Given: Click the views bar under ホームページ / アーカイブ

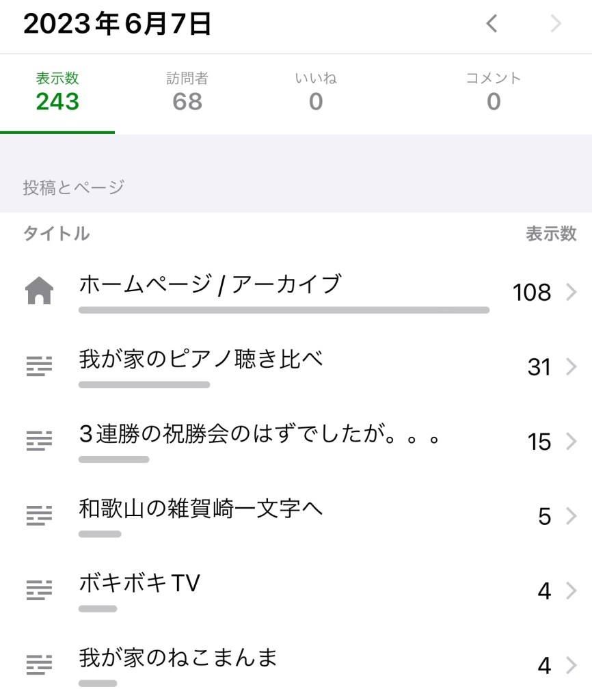Looking at the screenshot, I should click(x=284, y=310).
